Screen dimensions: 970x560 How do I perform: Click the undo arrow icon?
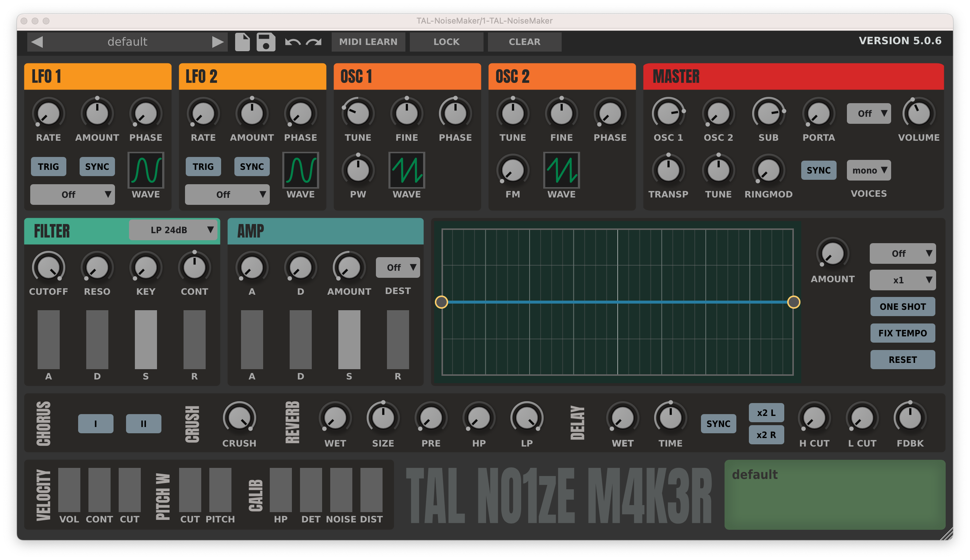[293, 42]
